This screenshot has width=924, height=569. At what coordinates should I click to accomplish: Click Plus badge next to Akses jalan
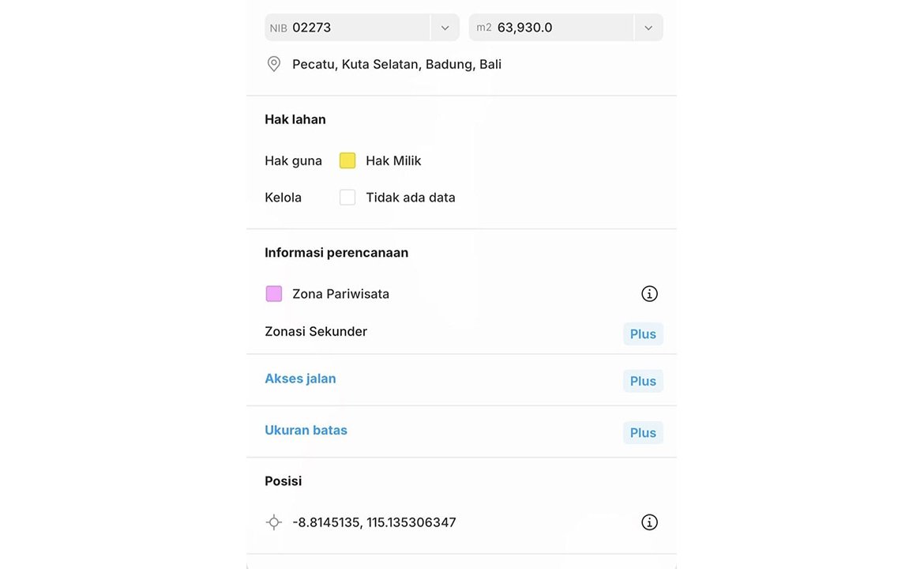pos(643,381)
